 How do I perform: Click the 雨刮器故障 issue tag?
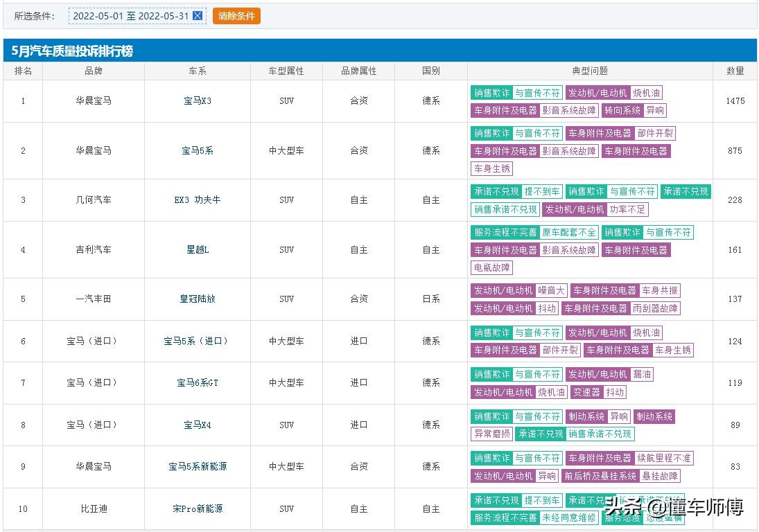(x=656, y=308)
